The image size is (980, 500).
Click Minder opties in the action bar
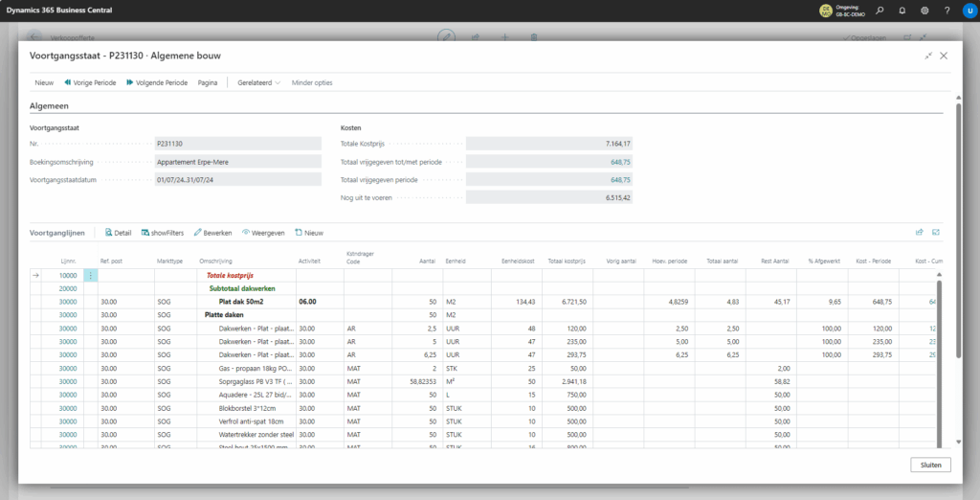tap(312, 82)
